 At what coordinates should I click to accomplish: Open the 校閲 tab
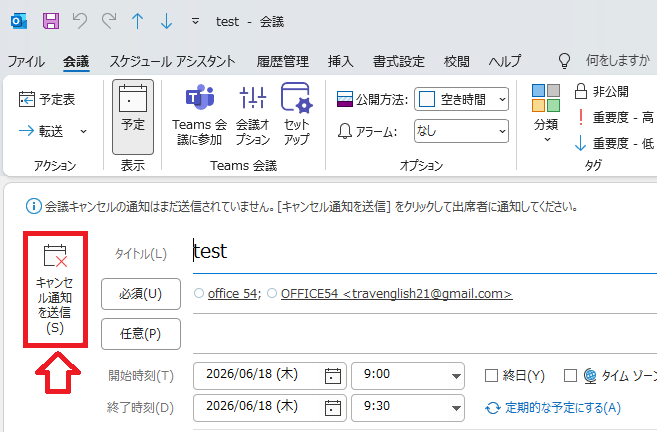(x=457, y=61)
